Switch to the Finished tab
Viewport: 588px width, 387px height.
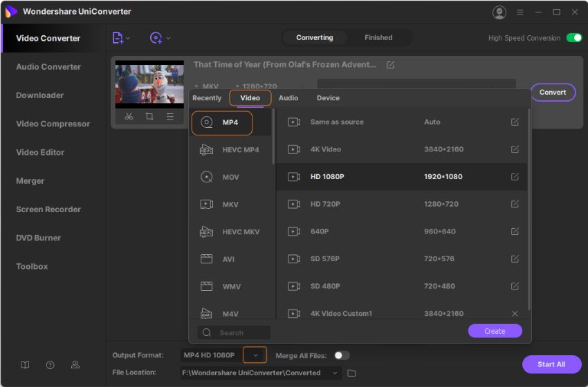pyautogui.click(x=378, y=37)
